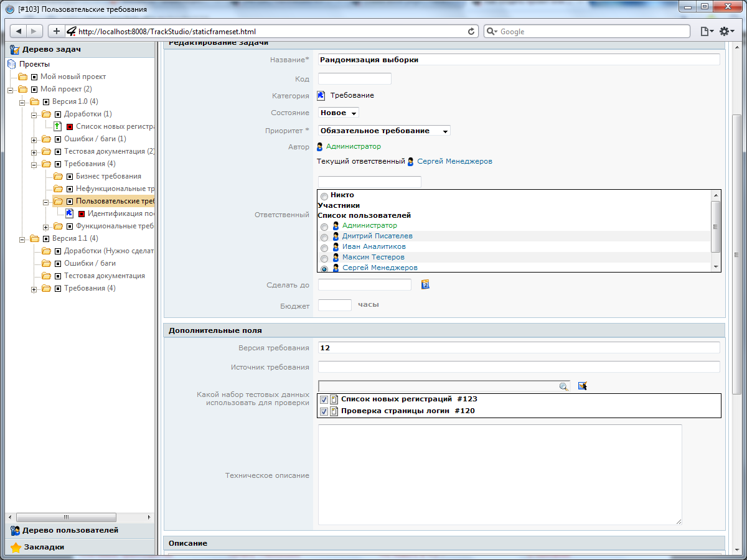Open the browser page menu icon
The height and width of the screenshot is (560, 747).
coord(707,31)
